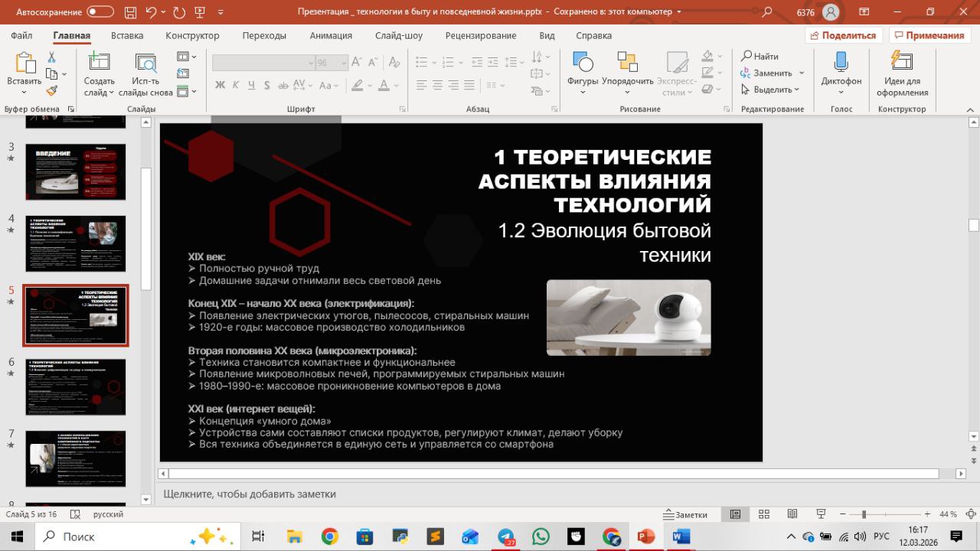This screenshot has height=551, width=980.
Task: Customize Quick Access Toolbar dropdown
Action: tap(221, 12)
